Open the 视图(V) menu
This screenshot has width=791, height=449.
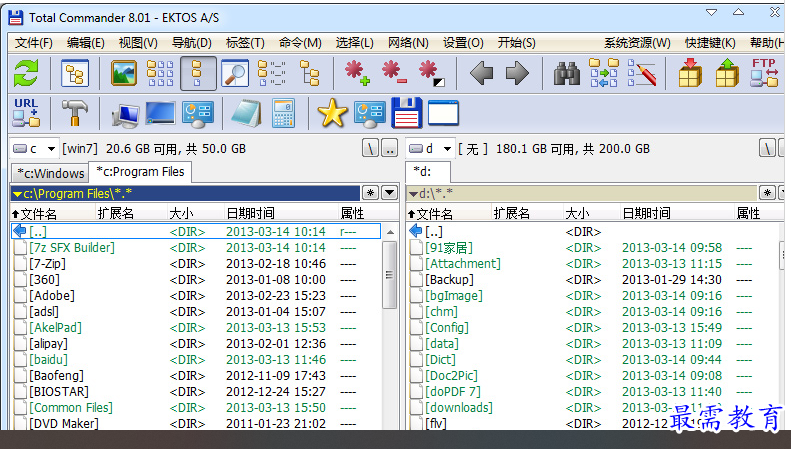138,43
